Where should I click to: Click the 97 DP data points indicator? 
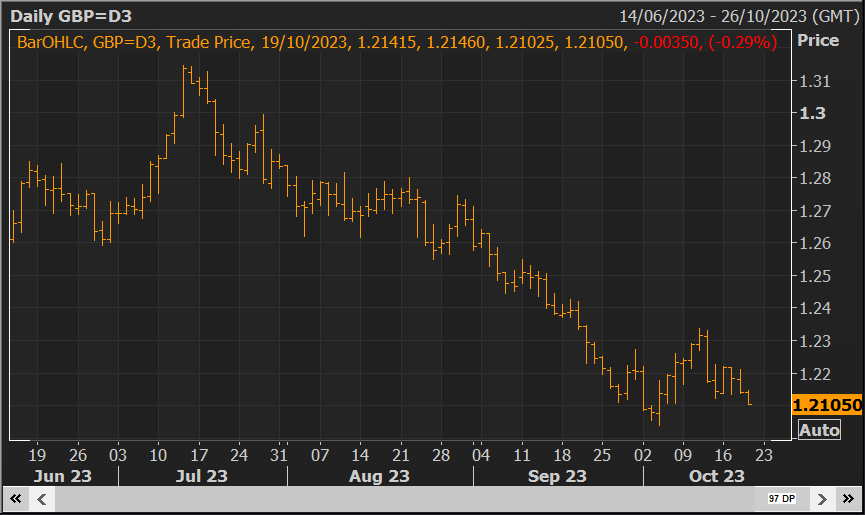[781, 498]
